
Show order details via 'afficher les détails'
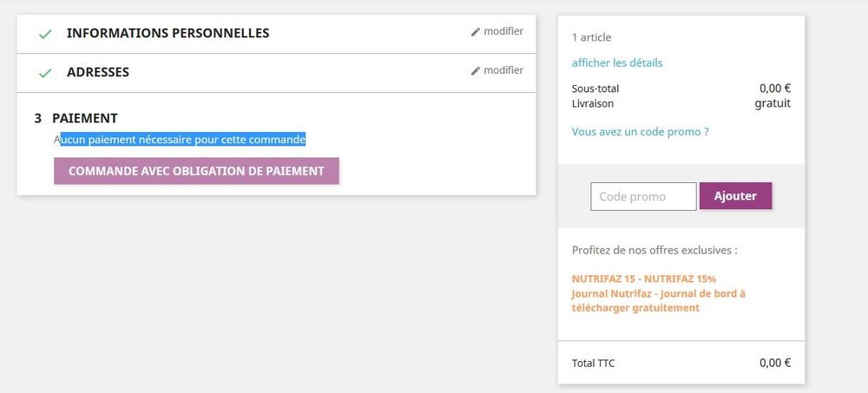[617, 62]
